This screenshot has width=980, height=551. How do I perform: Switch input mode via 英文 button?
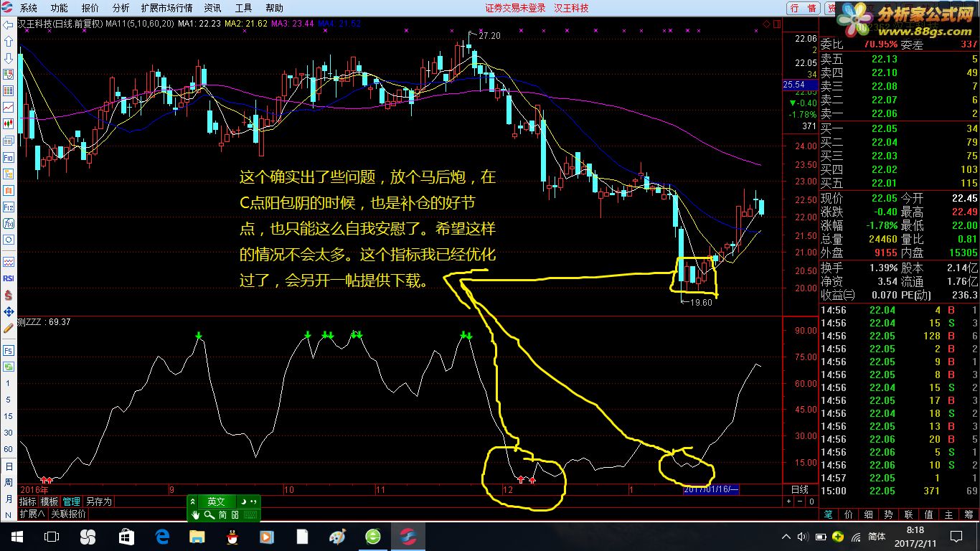tap(216, 501)
